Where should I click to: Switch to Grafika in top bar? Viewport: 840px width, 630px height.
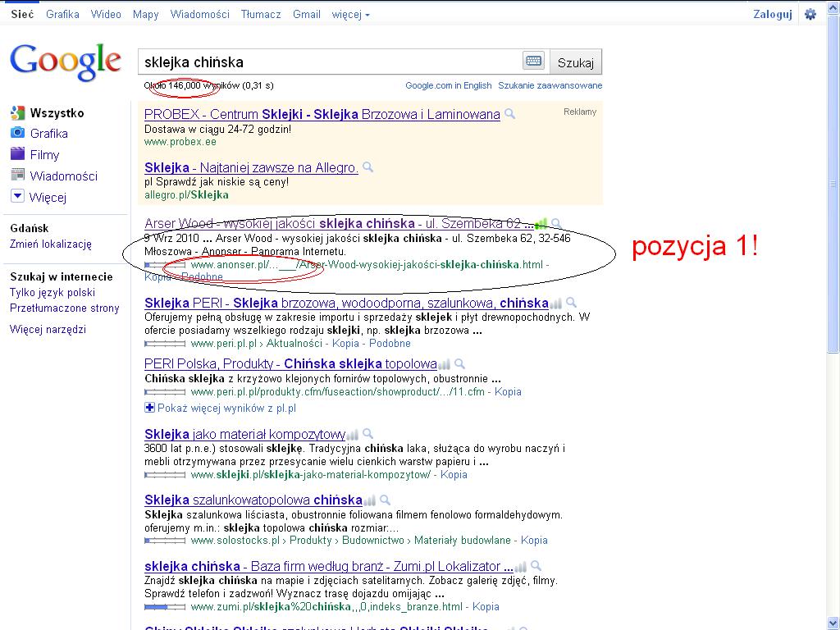tap(62, 15)
